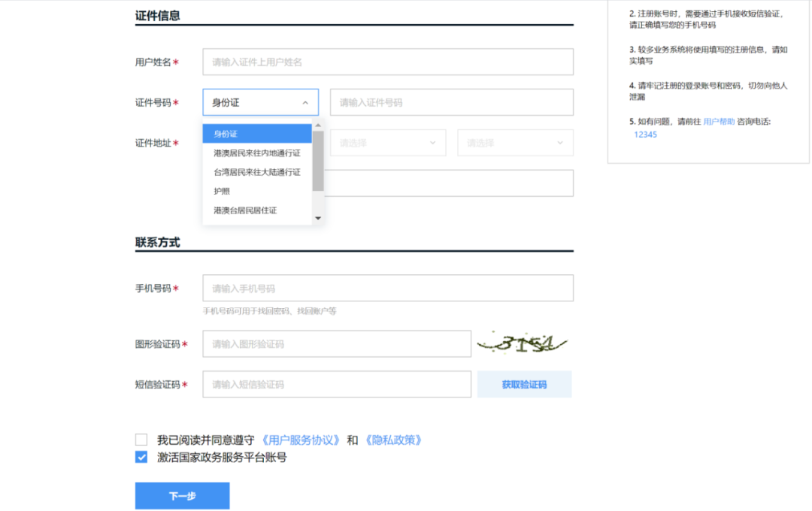Click the 证件信息 section heading

[x=157, y=16]
